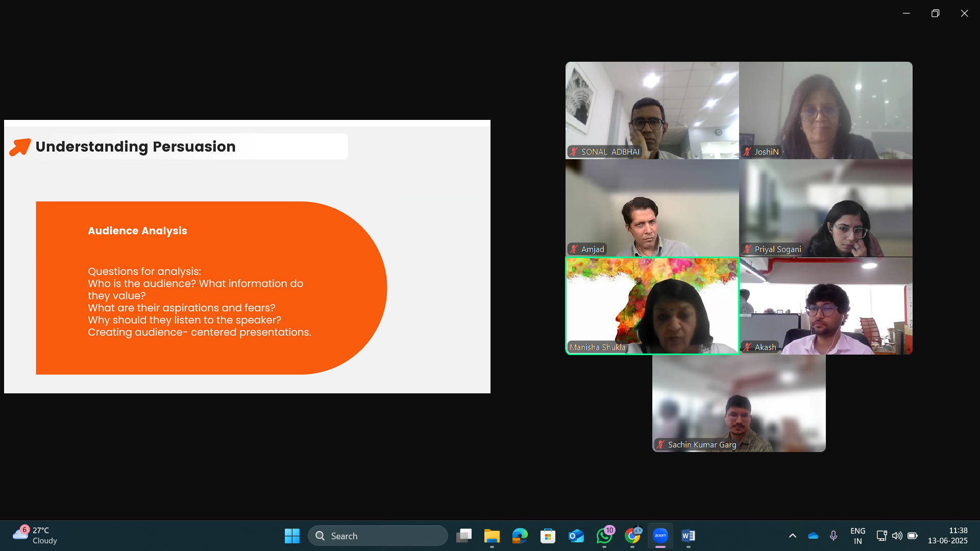Click the volume speaker tray icon

[x=897, y=536]
